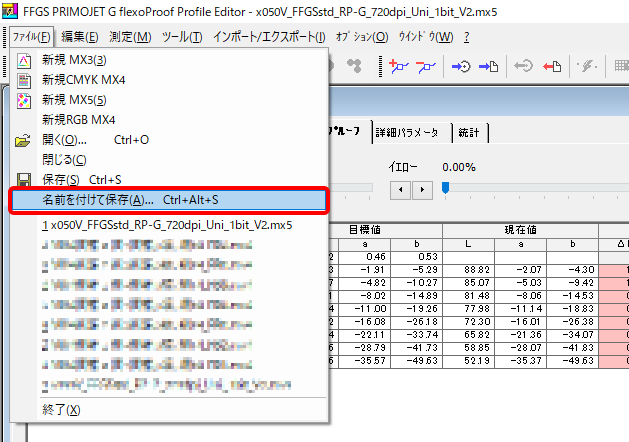Open the 測定(M) menu

click(x=130, y=37)
